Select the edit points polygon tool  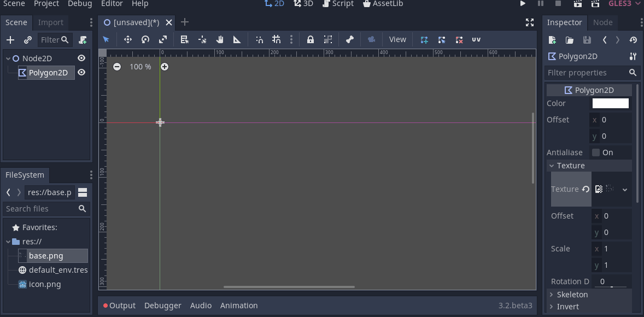(x=442, y=40)
